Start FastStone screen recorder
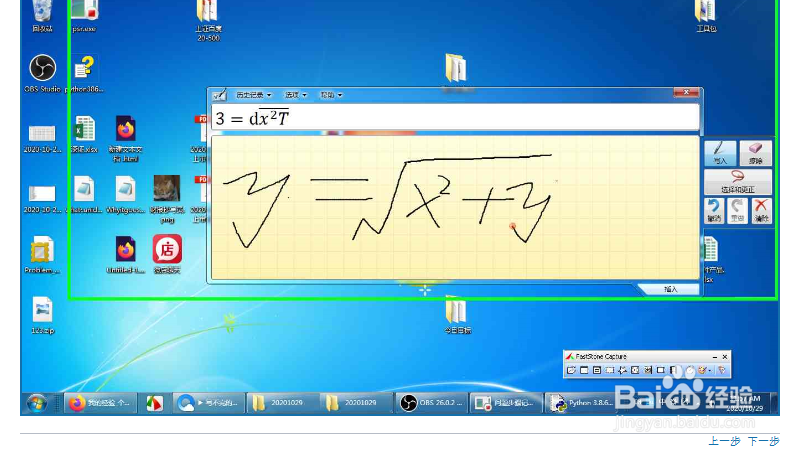The width and height of the screenshot is (800, 450). (673, 370)
